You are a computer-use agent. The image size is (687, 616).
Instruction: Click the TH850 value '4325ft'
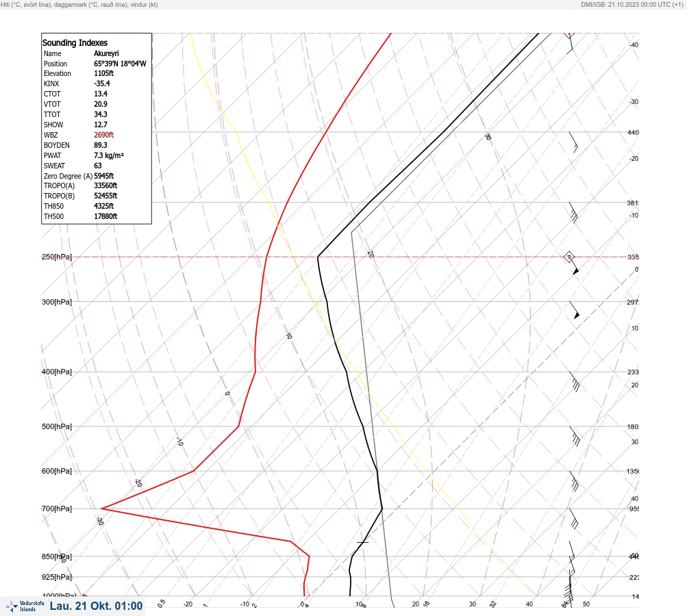[x=104, y=206]
